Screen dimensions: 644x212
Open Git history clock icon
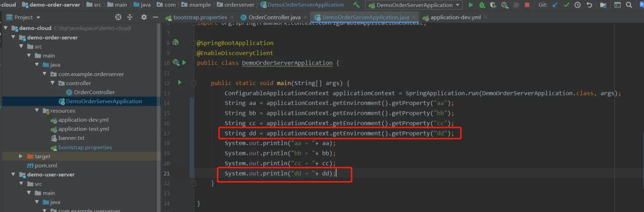tap(577, 5)
